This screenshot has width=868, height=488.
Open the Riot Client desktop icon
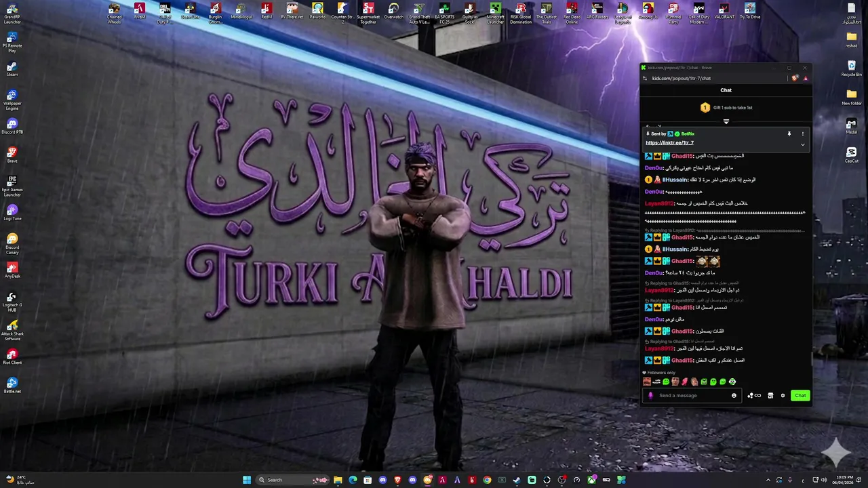click(x=12, y=357)
